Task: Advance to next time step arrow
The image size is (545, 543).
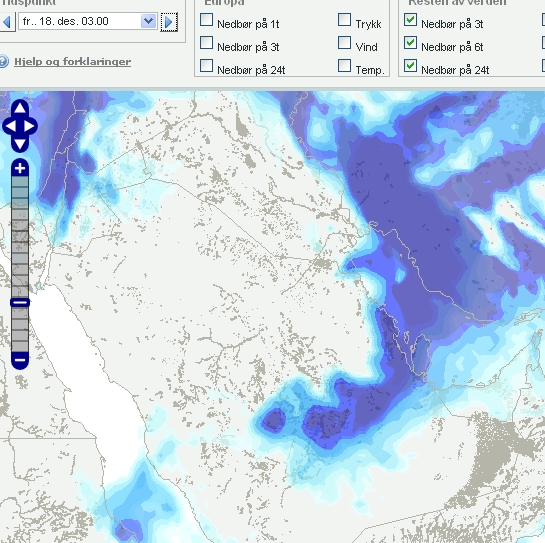Action: pos(169,22)
